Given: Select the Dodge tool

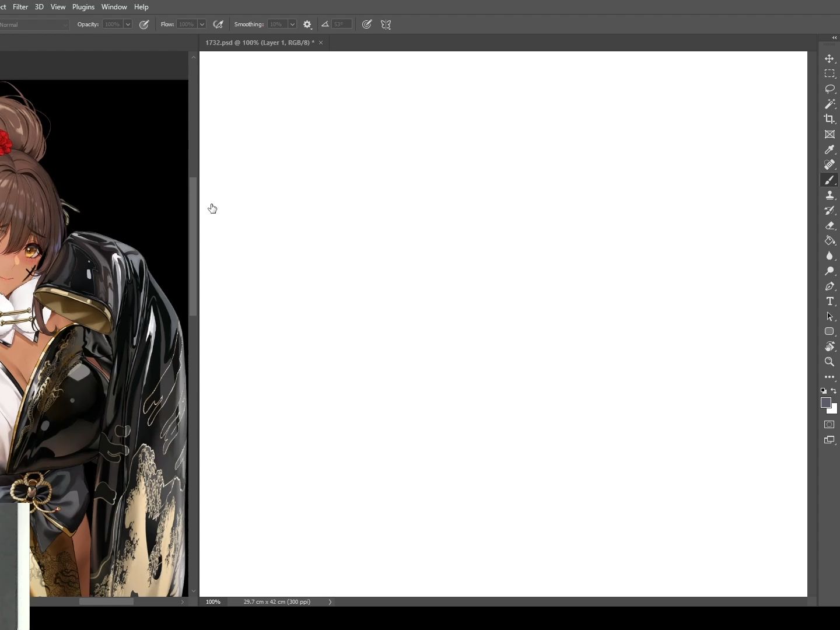Looking at the screenshot, I should tap(829, 271).
